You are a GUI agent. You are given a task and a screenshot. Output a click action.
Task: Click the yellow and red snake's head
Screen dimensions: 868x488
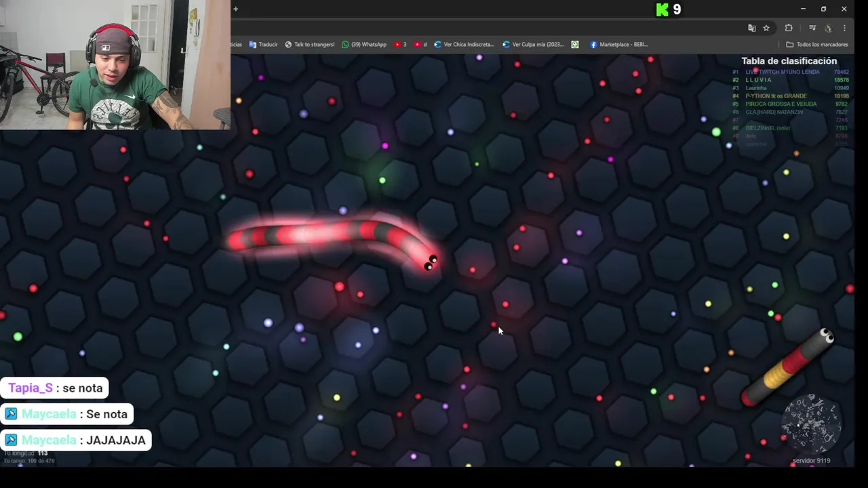click(x=825, y=337)
